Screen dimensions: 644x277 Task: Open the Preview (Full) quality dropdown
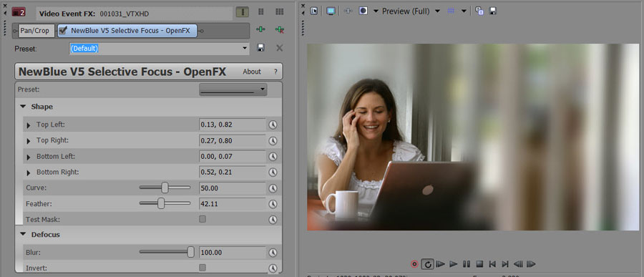(x=437, y=11)
